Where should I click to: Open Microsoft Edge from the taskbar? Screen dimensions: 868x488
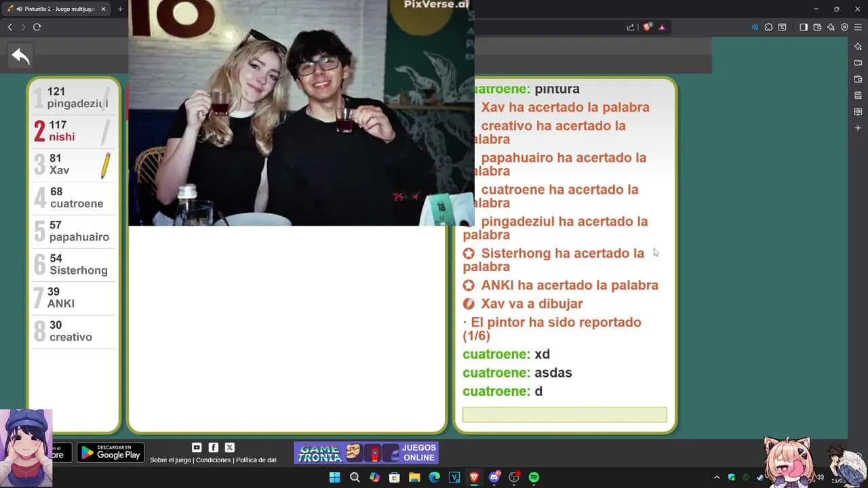pos(434,477)
